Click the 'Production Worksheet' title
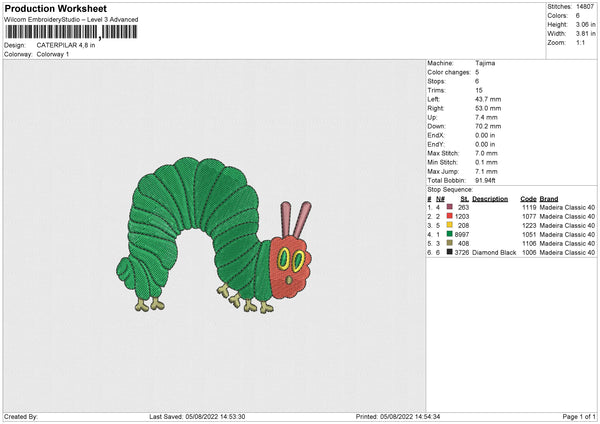This screenshot has height=424, width=600. [x=55, y=8]
